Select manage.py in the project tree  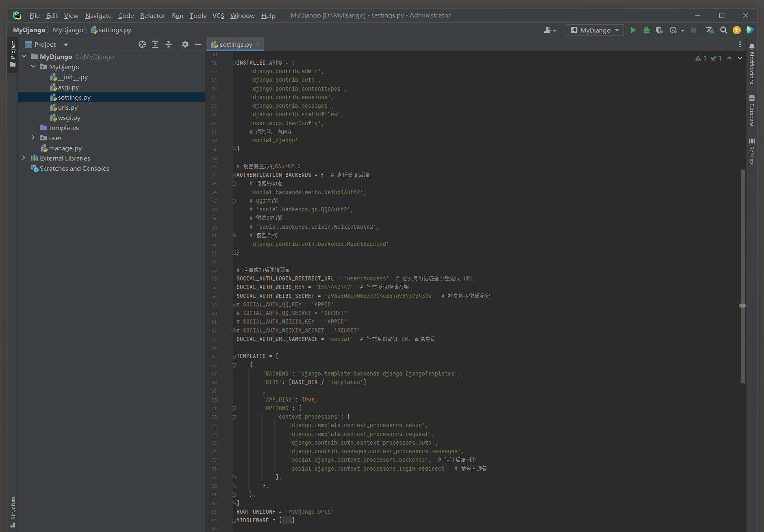tap(65, 148)
